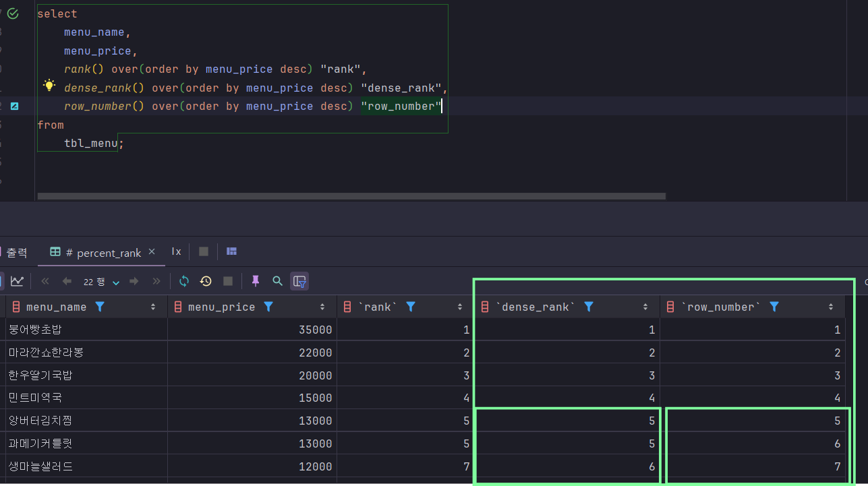Image resolution: width=868 pixels, height=486 pixels.
Task: Click the red column icon beside row_number header
Action: click(x=670, y=307)
